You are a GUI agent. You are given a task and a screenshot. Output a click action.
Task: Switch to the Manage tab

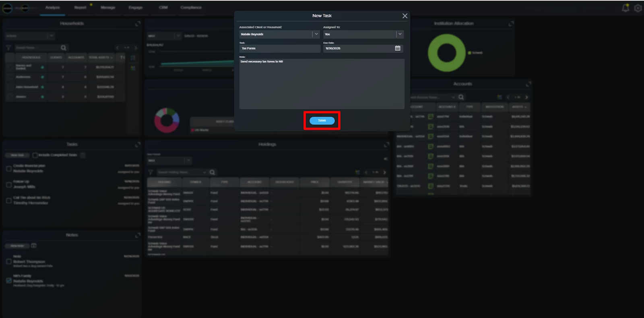(108, 8)
